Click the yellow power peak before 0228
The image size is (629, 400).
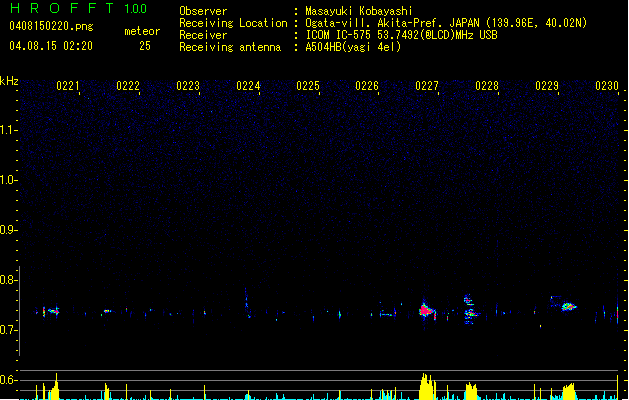[471, 391]
